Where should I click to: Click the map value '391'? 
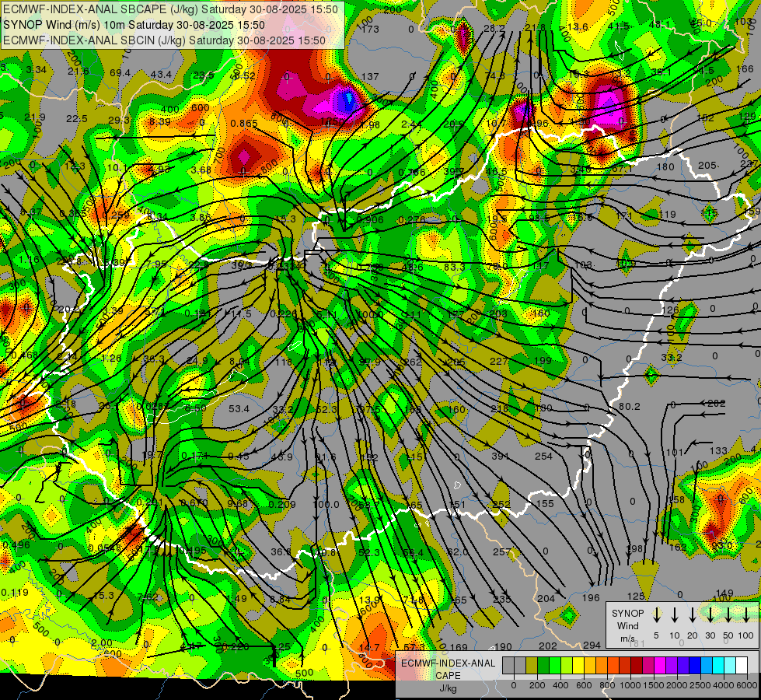coord(500,456)
